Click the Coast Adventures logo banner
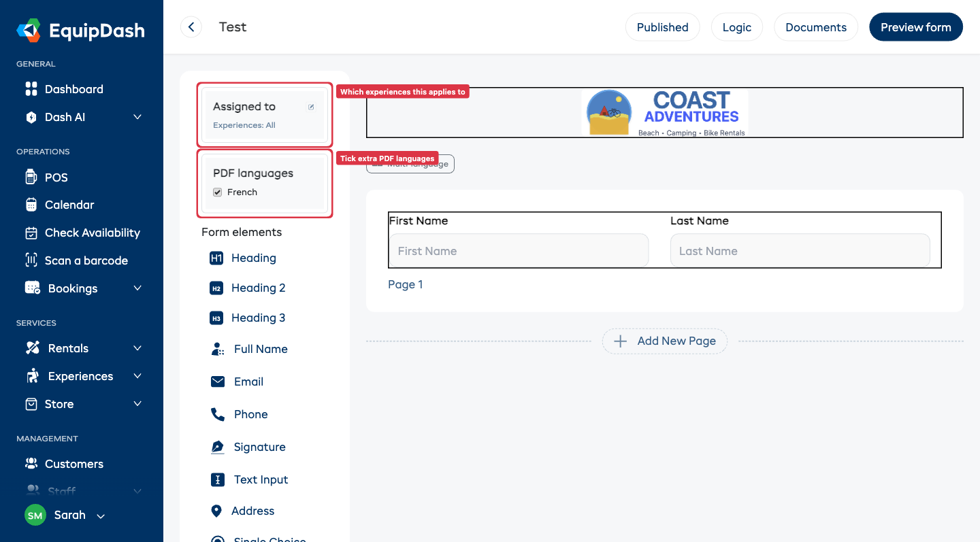The image size is (980, 542). click(665, 112)
